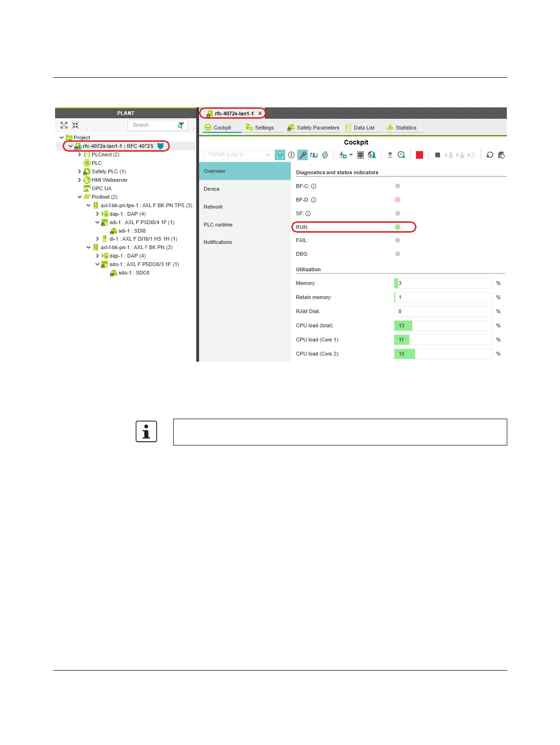This screenshot has width=560, height=745.
Task: Click the expand all tree icon
Action: click(64, 125)
